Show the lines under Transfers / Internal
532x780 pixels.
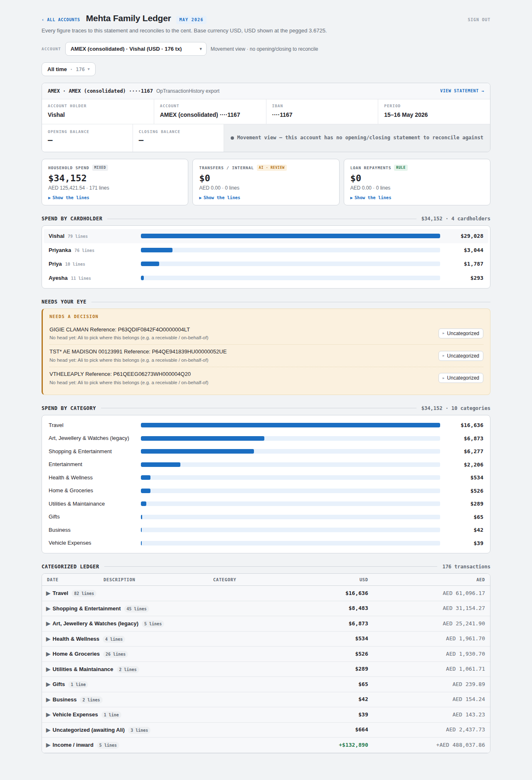pyautogui.click(x=220, y=198)
